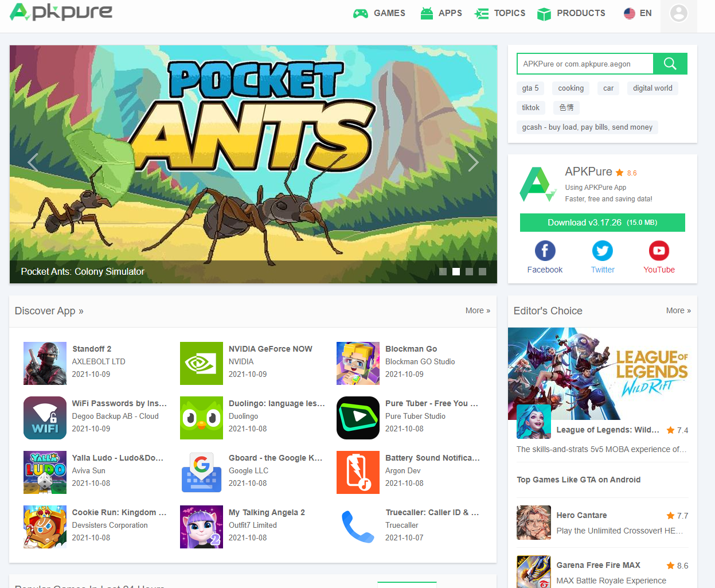Click the Duolingo owl app icon
This screenshot has height=588, width=715.
click(201, 418)
